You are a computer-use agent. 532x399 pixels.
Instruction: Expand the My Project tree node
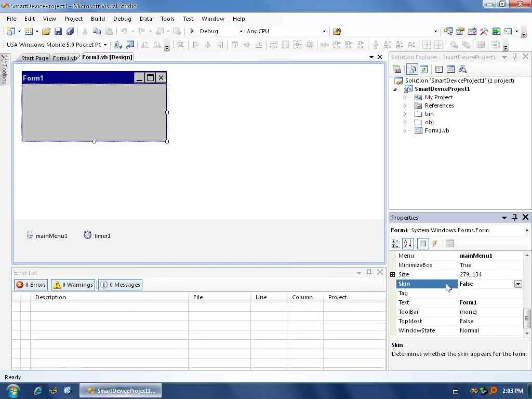[x=405, y=97]
